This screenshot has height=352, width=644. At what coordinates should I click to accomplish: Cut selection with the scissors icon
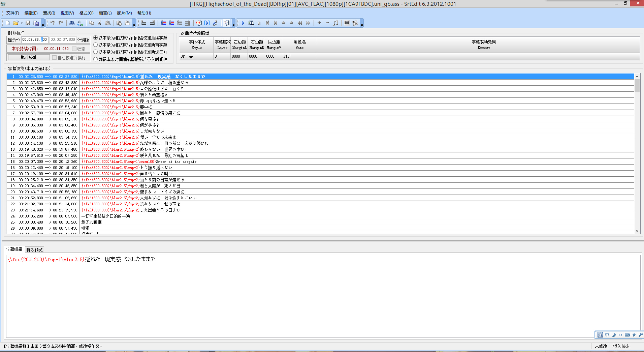(x=100, y=23)
